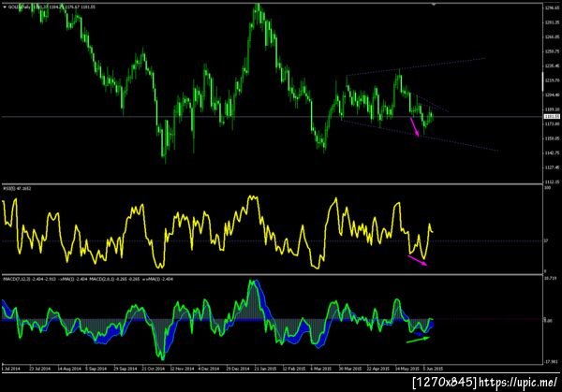
Task: Click the 23 Jul 2014 date label
Action: (39, 369)
